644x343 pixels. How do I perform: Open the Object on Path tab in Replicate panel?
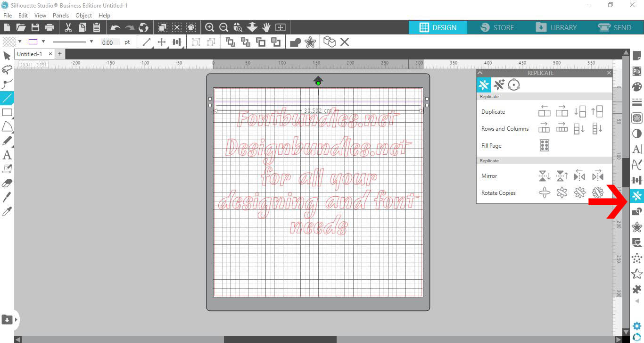click(x=514, y=85)
